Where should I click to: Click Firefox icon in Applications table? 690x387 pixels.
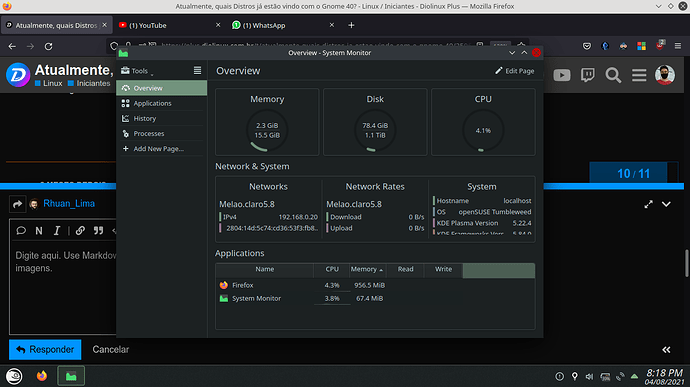tap(224, 285)
